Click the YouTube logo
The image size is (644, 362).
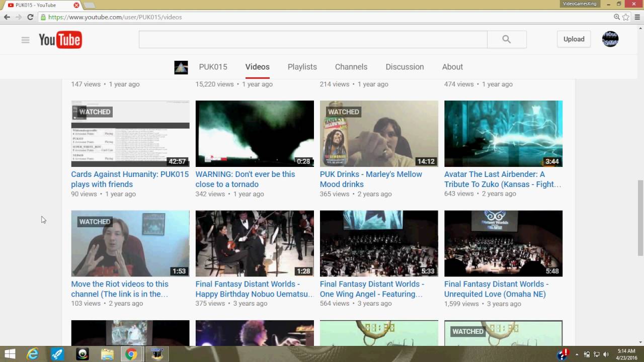coord(60,40)
